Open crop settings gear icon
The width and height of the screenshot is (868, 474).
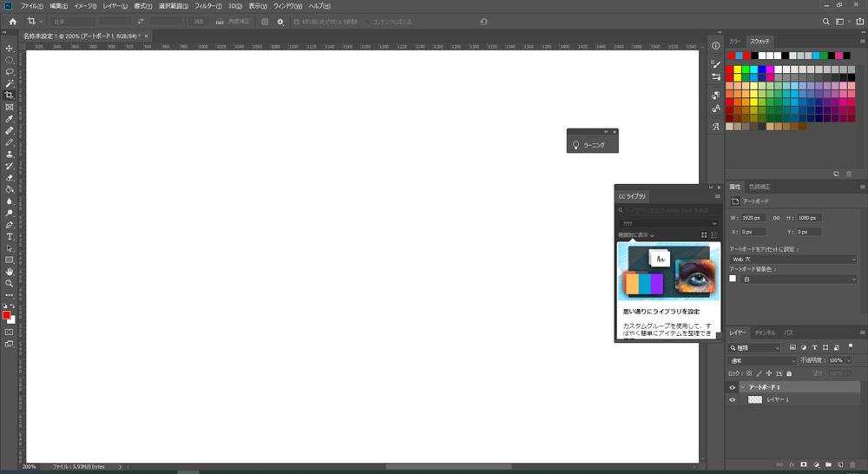[280, 22]
